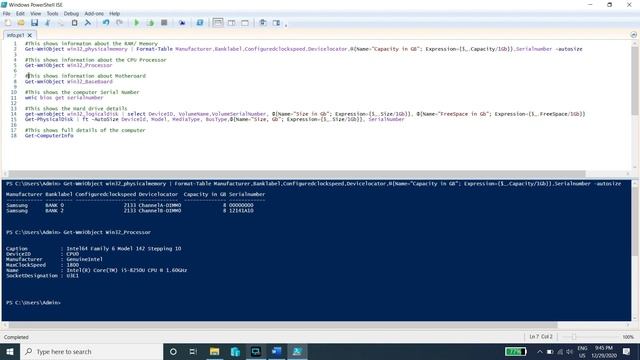Viewport: 640px width, 360px height.
Task: Click the console pane horizontal scrollbar
Action: (x=283, y=325)
